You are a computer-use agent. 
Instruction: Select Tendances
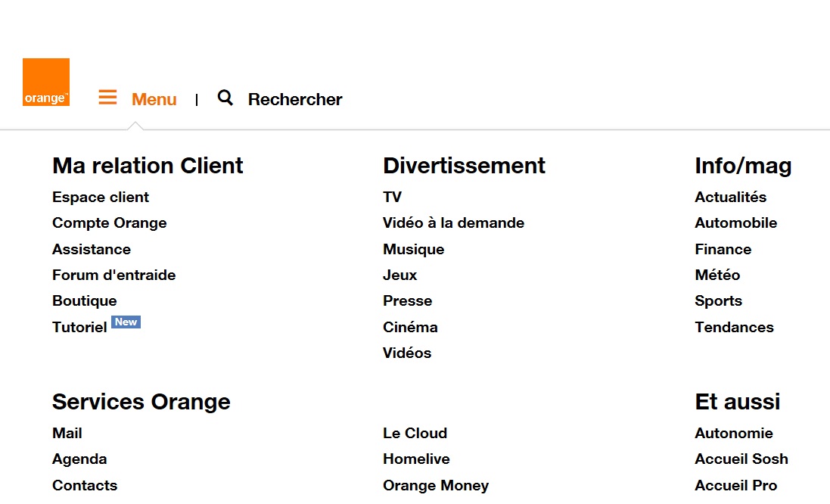click(x=734, y=327)
